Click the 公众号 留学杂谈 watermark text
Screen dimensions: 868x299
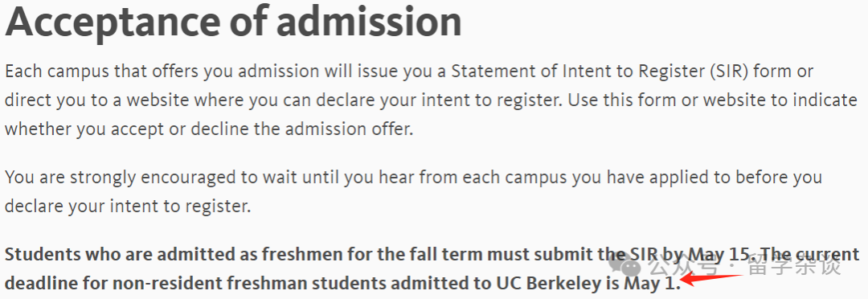click(x=744, y=266)
